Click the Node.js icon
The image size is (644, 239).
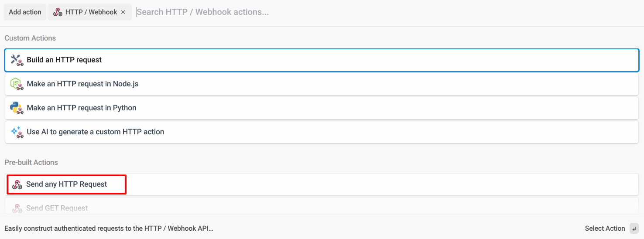point(17,84)
